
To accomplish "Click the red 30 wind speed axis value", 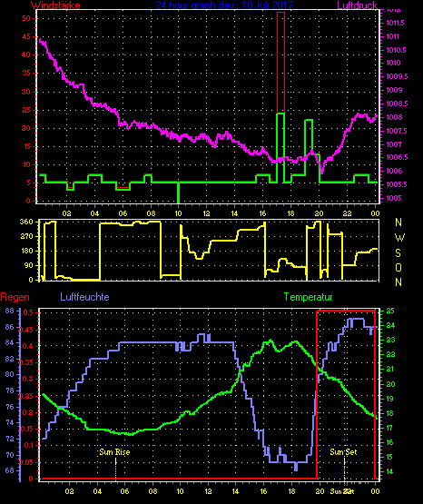I will (x=26, y=92).
